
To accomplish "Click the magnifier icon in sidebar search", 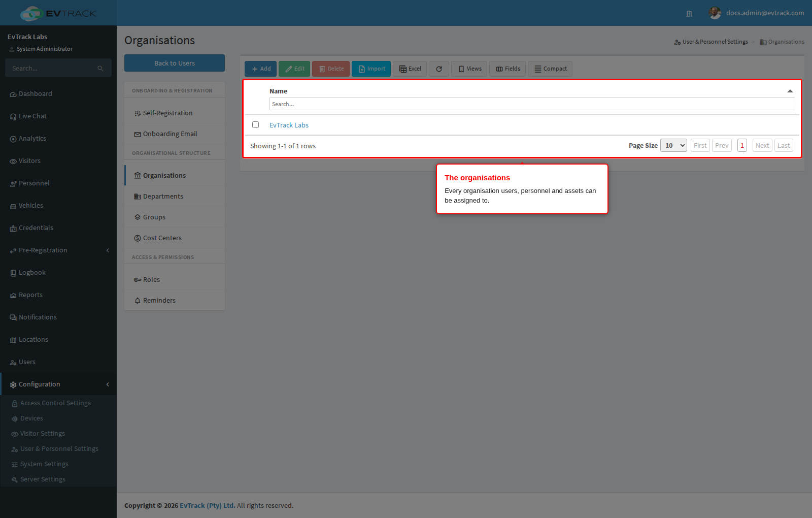I will 100,69.
